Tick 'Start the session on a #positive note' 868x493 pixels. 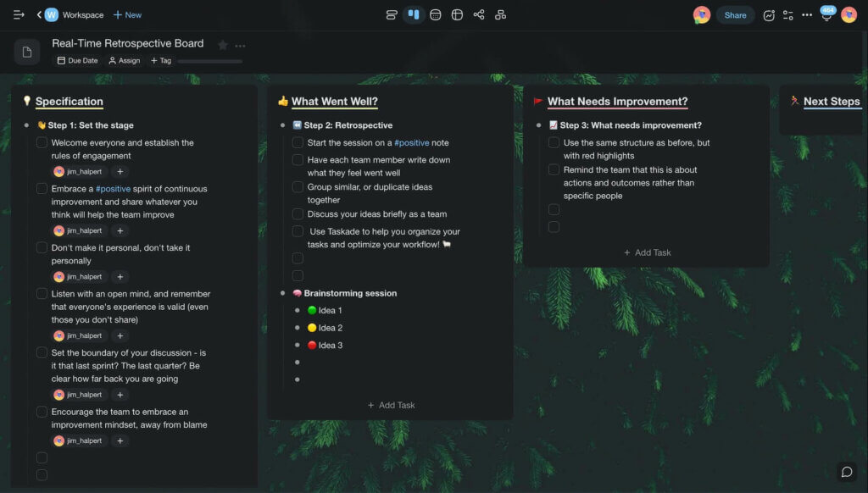pyautogui.click(x=298, y=143)
